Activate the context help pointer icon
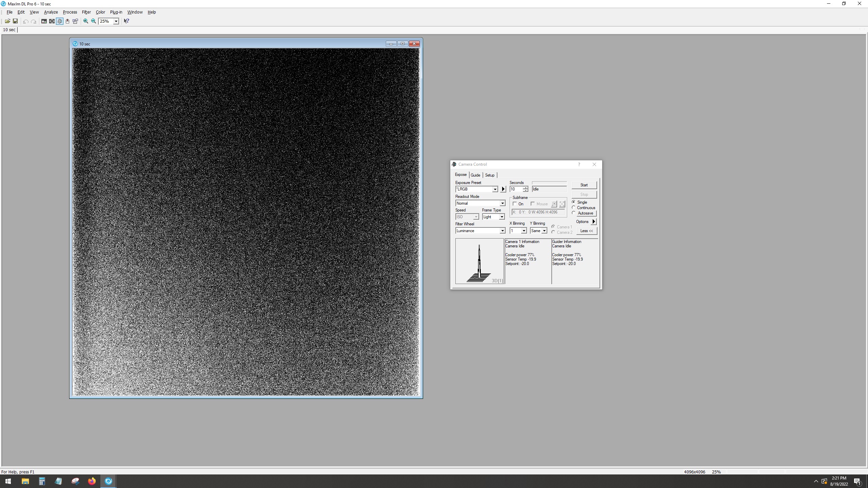The width and height of the screenshot is (868, 488). 126,21
